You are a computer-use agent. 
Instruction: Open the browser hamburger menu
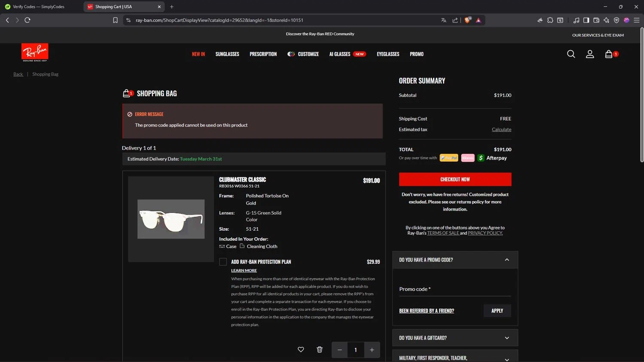pos(637,20)
